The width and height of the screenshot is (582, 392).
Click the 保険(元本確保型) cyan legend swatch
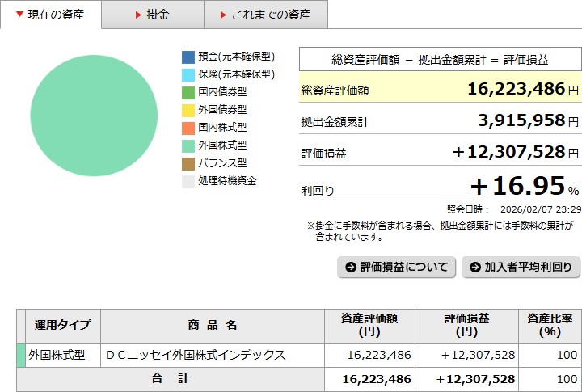[188, 74]
